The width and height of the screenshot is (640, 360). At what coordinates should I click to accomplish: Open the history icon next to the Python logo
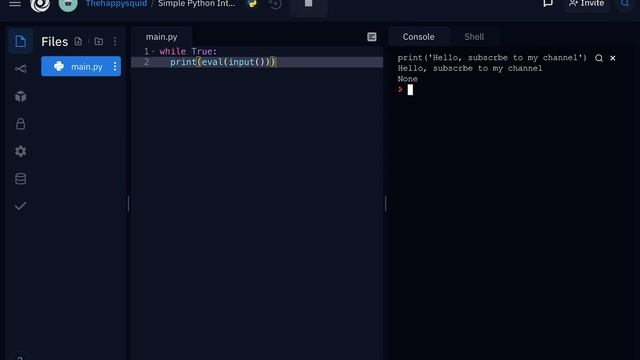pos(276,4)
